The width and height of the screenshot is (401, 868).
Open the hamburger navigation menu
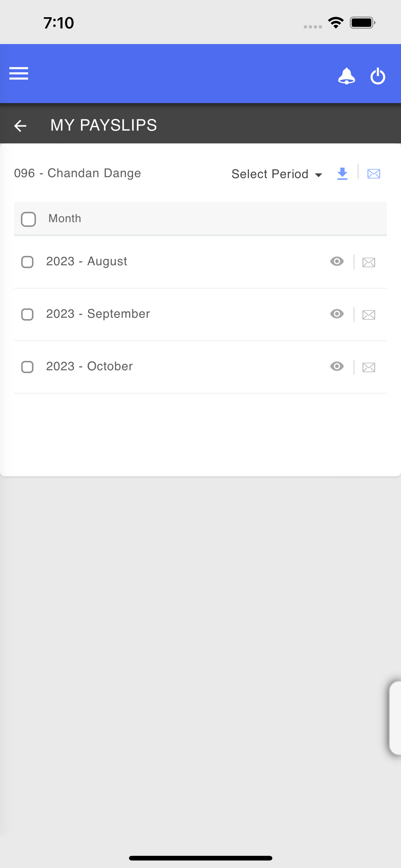tap(19, 73)
